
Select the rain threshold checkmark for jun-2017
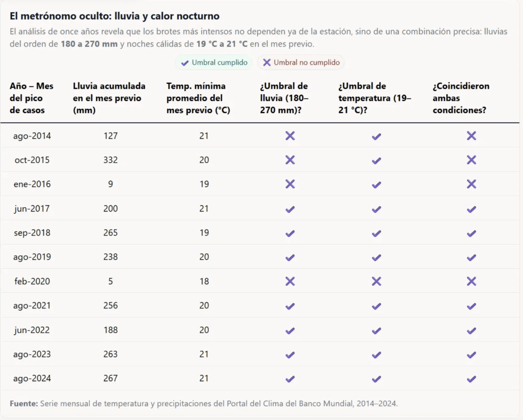[x=290, y=209]
